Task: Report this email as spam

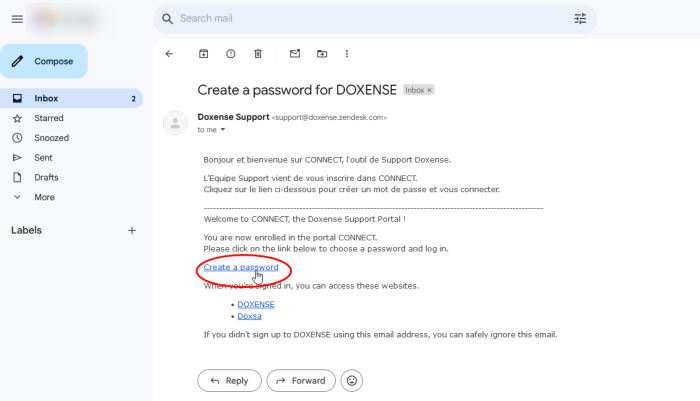Action: click(231, 53)
